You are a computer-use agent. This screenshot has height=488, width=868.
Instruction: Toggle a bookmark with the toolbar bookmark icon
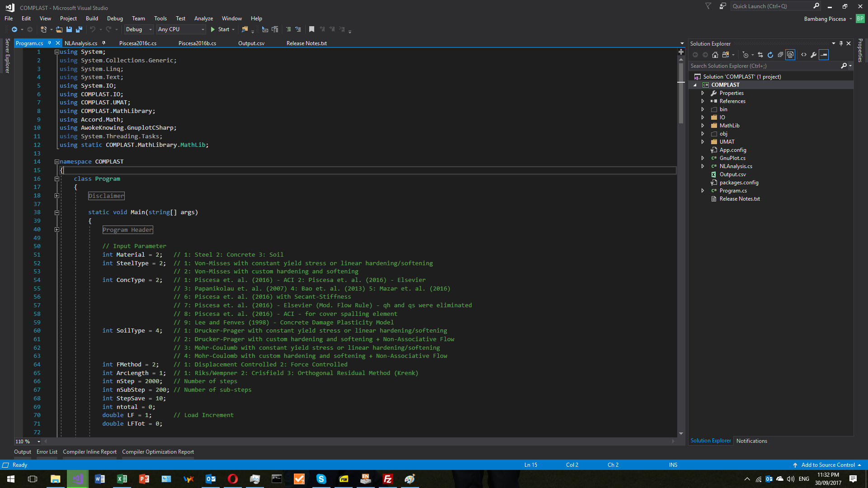tap(311, 29)
